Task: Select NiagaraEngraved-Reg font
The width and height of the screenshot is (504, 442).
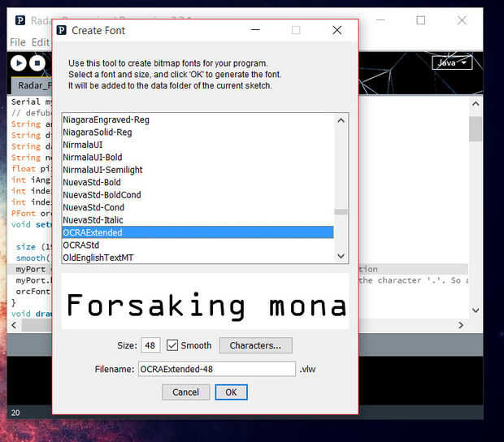Action: click(198, 119)
